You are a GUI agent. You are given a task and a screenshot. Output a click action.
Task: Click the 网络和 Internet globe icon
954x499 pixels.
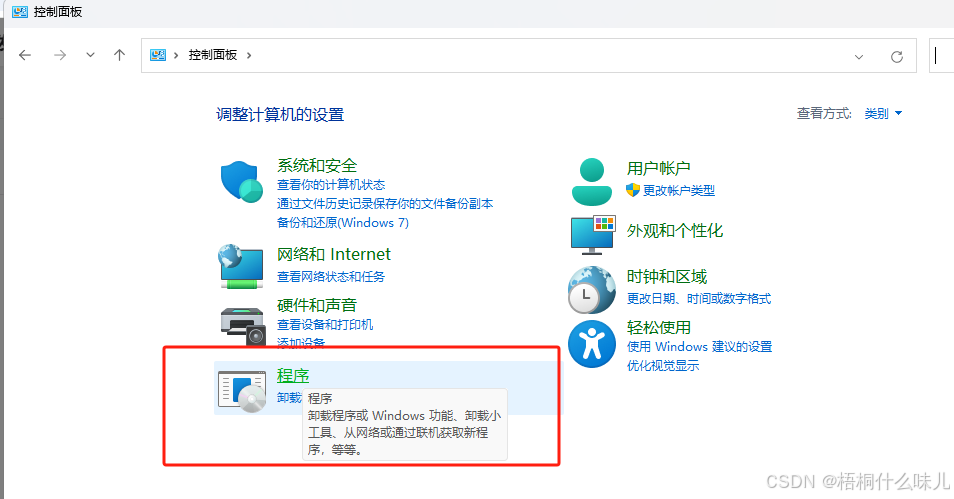coord(241,266)
